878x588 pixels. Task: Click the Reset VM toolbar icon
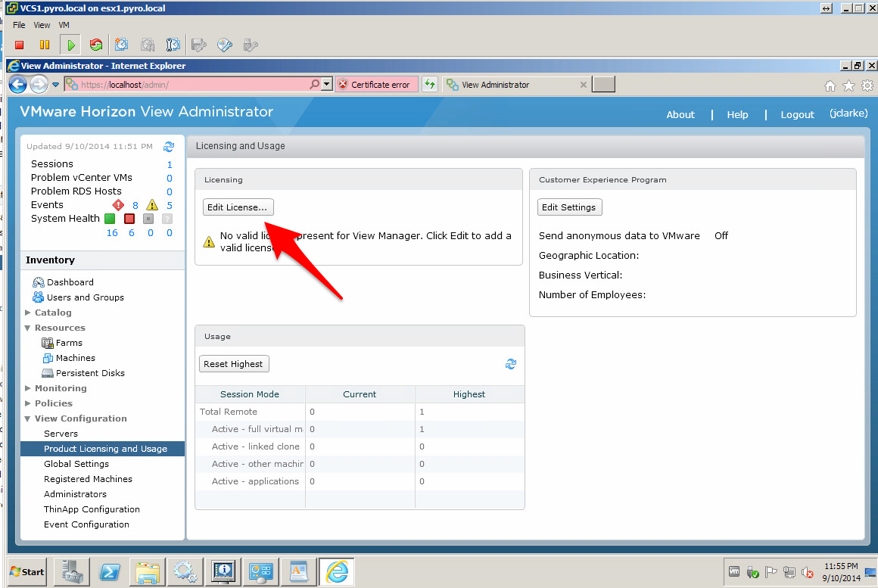(x=95, y=45)
